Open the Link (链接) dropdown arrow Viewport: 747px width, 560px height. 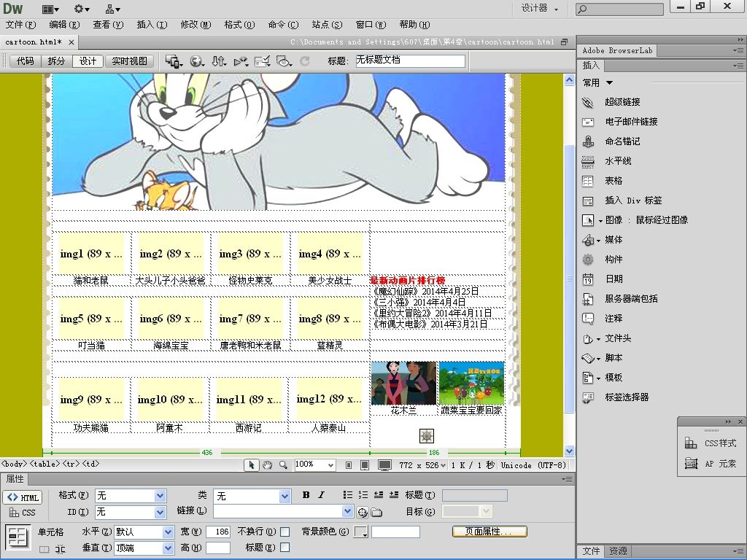348,511
